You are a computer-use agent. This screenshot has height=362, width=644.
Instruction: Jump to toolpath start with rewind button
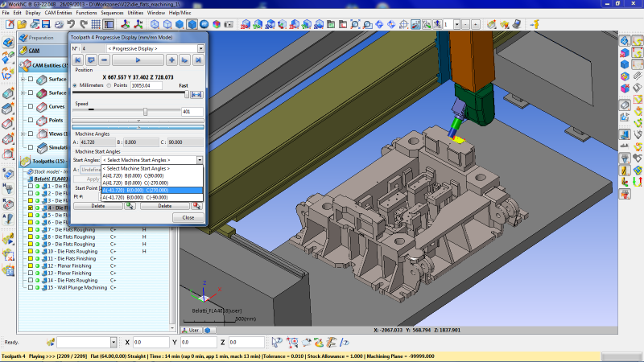point(79,60)
